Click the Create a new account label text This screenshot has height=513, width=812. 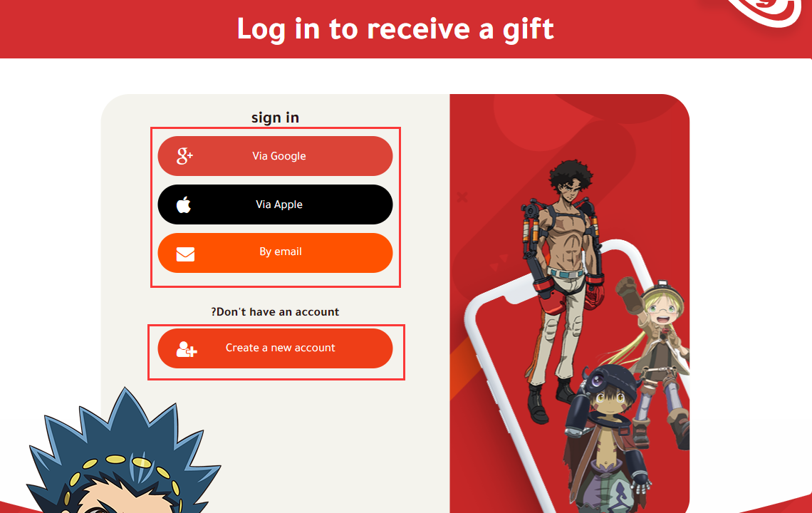[x=280, y=348]
